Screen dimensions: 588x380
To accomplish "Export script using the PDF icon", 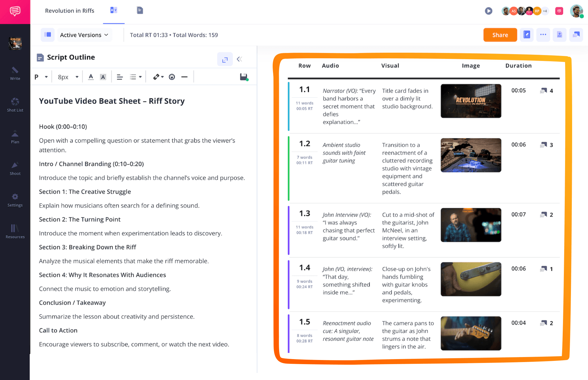I will coord(559,35).
